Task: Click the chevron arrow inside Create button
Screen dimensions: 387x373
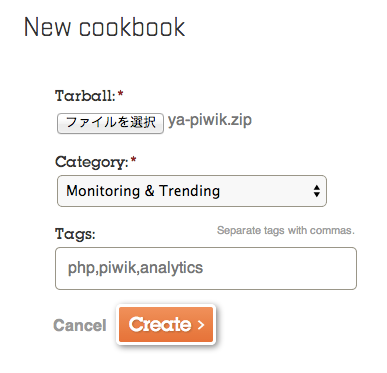Action: coord(201,325)
